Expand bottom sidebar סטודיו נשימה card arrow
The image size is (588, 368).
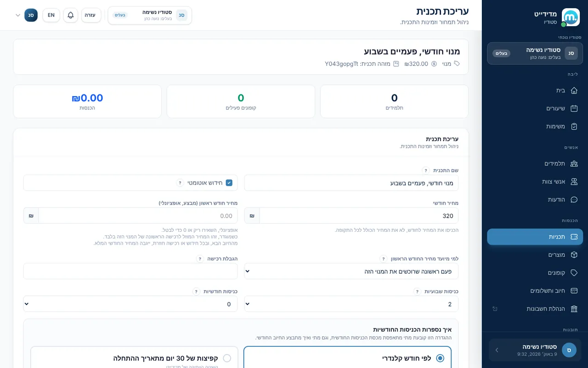tap(497, 350)
